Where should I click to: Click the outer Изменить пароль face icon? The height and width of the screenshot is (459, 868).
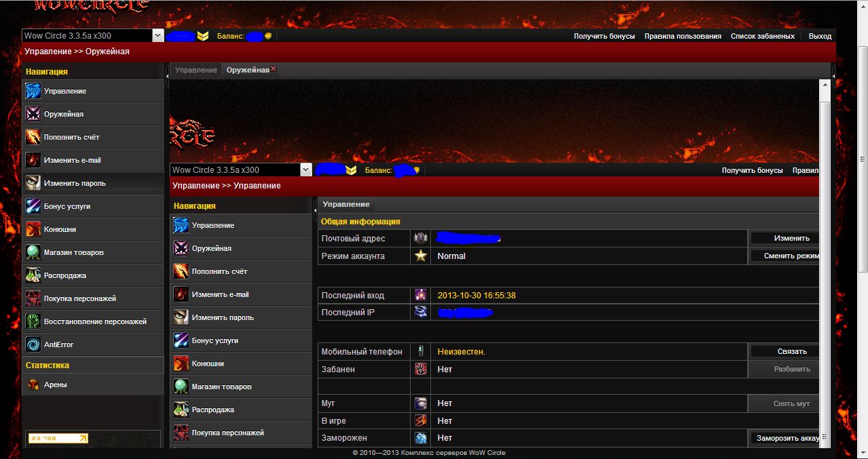tap(33, 183)
